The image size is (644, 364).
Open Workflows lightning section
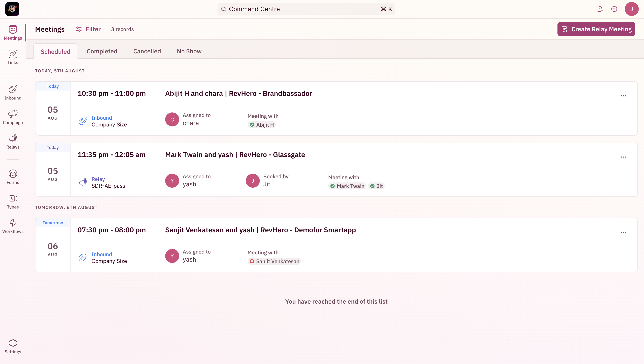point(13,226)
